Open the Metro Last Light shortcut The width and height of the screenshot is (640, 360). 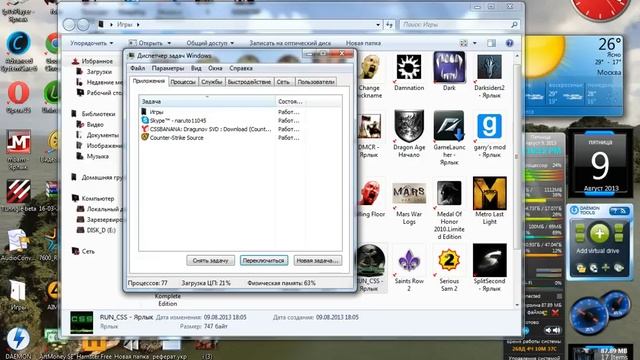[489, 193]
